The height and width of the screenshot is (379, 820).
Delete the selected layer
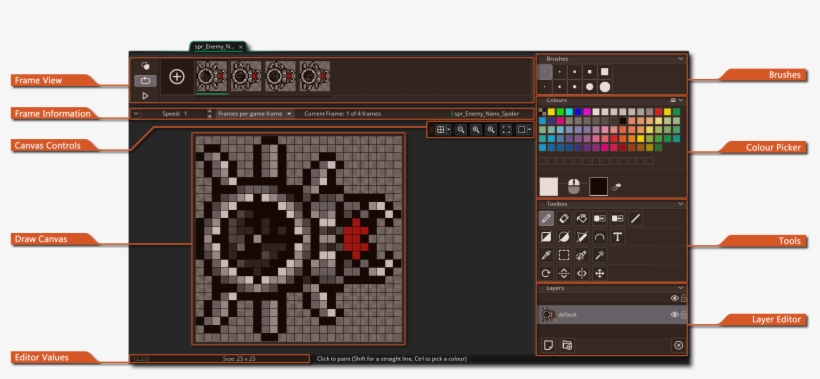tap(678, 345)
